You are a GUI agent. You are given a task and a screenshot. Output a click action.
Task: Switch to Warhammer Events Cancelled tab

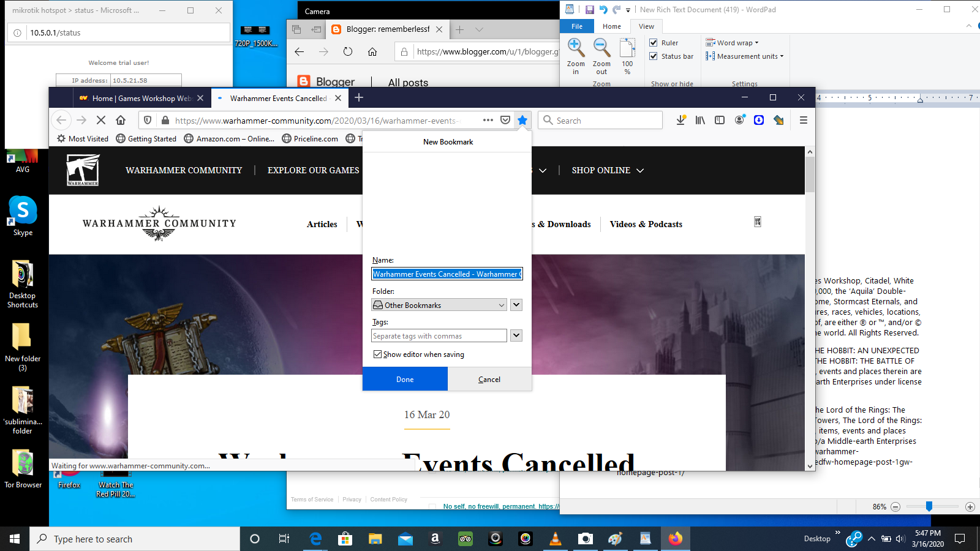(279, 98)
